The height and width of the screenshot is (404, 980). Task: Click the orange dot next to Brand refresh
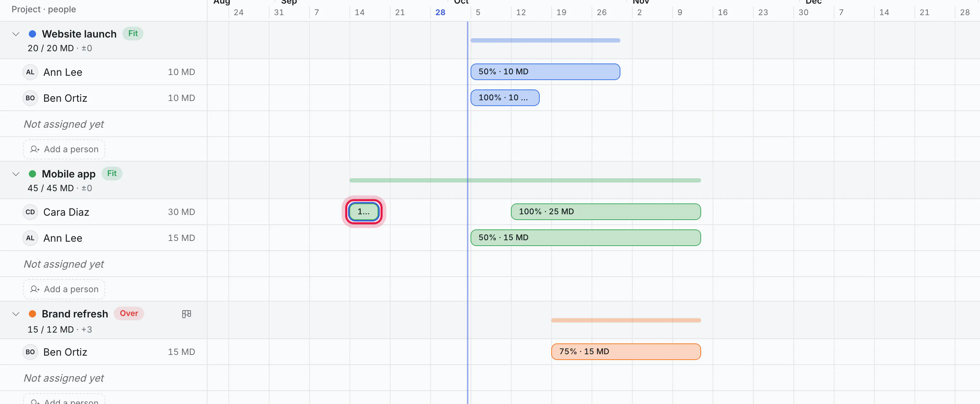[32, 314]
